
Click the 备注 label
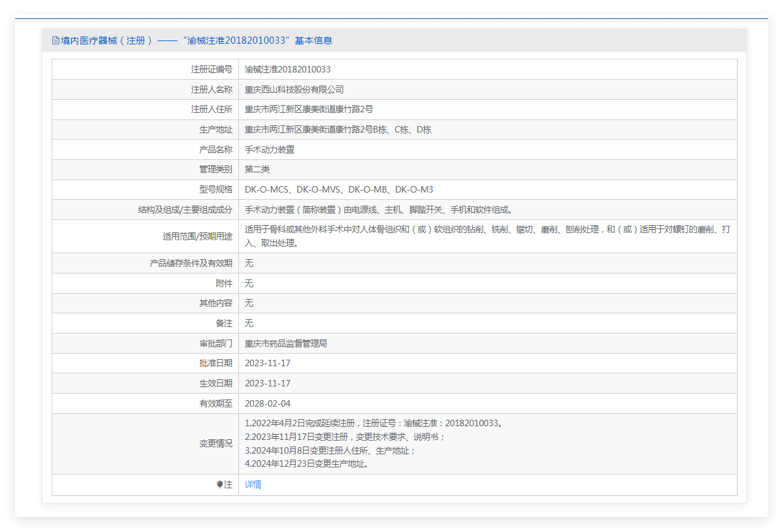click(224, 323)
